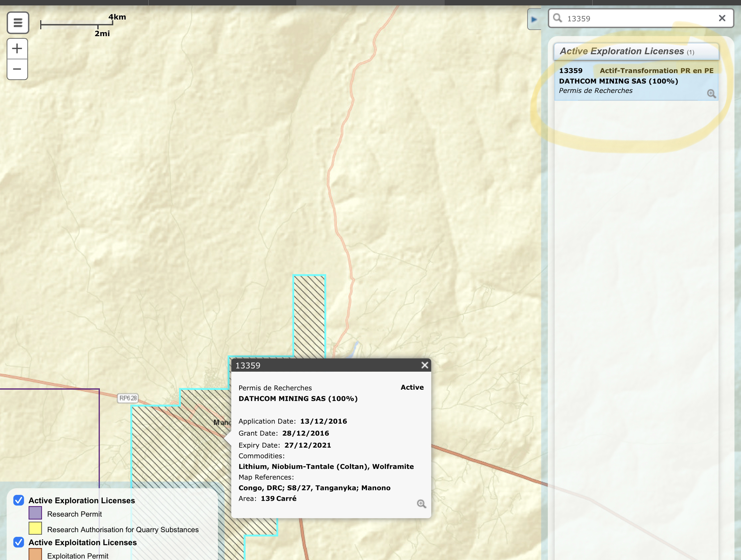
Task: Click the hatched license area north block
Action: pos(309,315)
